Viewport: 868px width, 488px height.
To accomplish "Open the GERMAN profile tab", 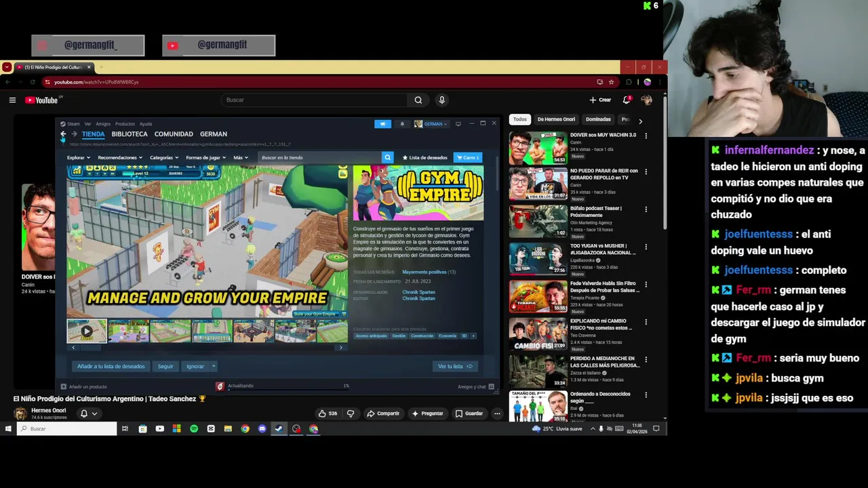I will click(x=214, y=134).
